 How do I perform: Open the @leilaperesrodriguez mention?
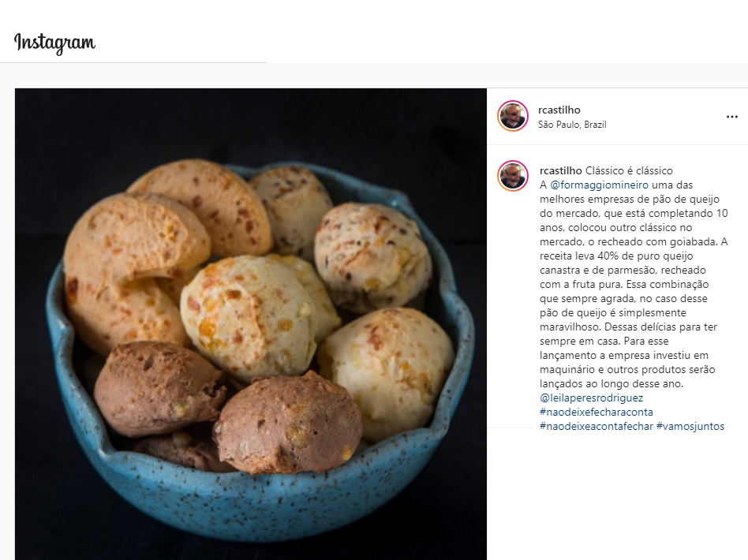(x=592, y=398)
